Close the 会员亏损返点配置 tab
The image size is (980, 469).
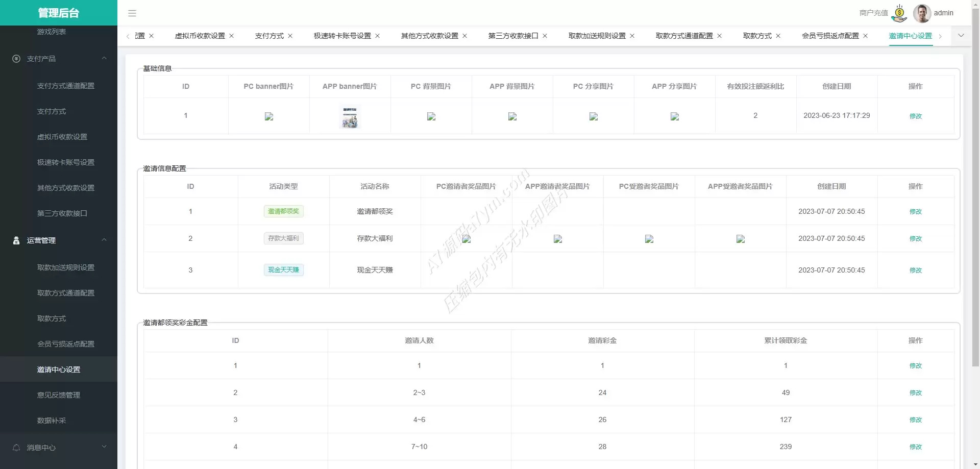(866, 36)
